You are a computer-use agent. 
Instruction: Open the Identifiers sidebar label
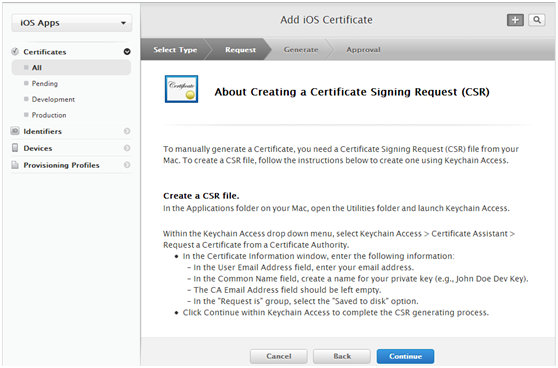pos(42,131)
